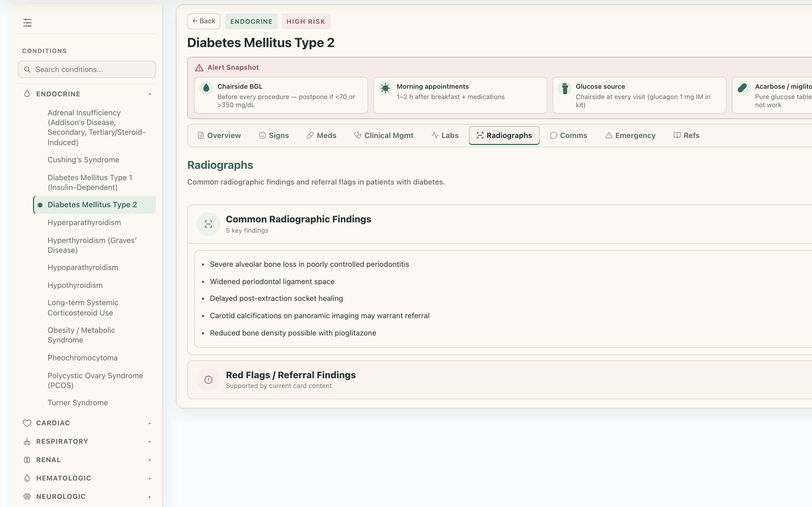
Task: Click the ENDOCRINE category tag
Action: tap(251, 21)
